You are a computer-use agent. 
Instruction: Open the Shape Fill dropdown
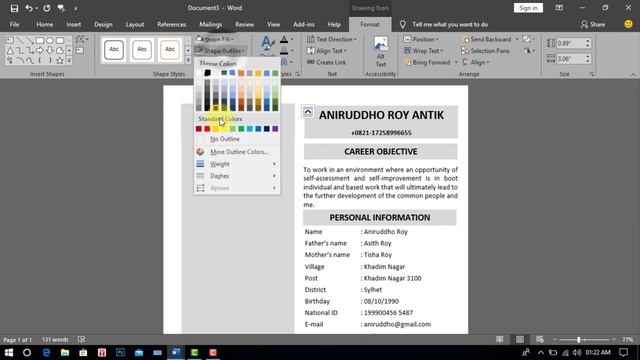(215, 39)
